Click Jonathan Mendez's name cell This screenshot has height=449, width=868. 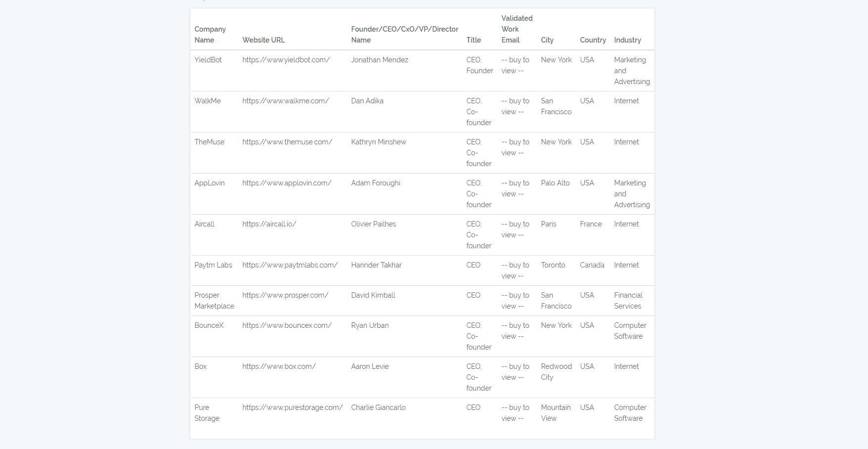click(380, 60)
